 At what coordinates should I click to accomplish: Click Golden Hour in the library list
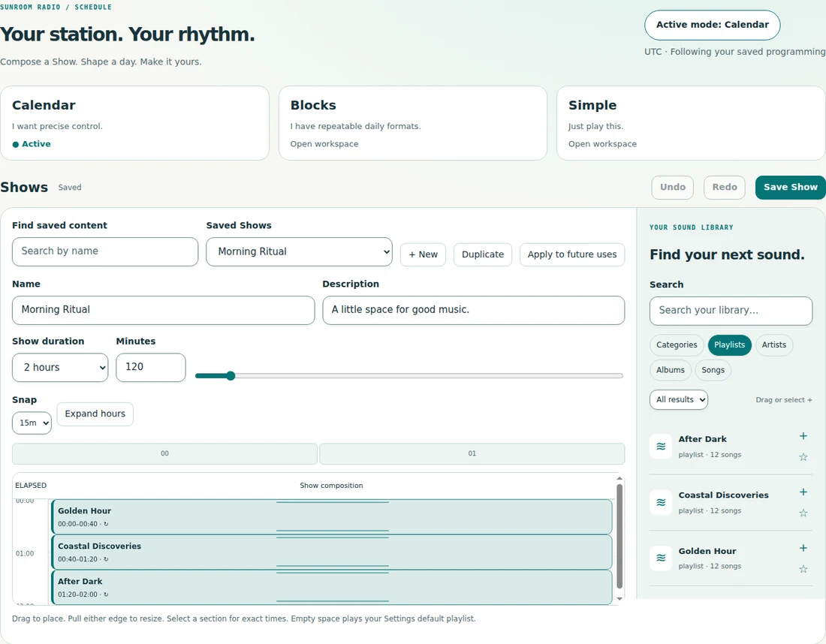pyautogui.click(x=707, y=552)
